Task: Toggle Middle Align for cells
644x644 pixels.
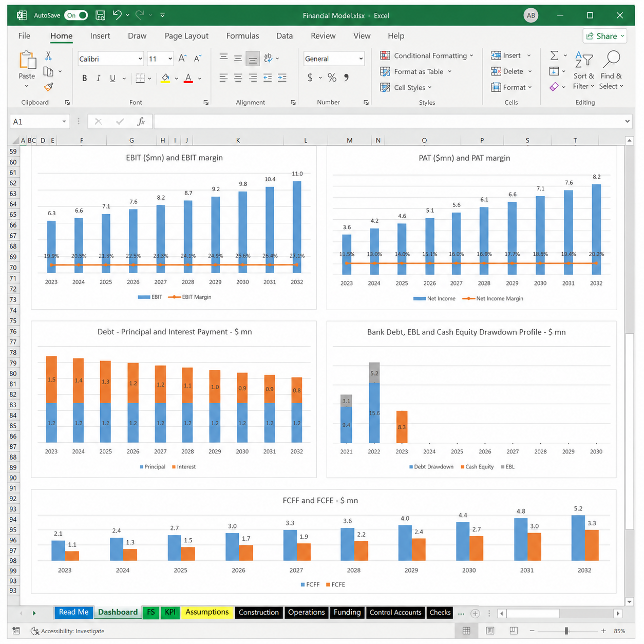Action: coord(238,58)
